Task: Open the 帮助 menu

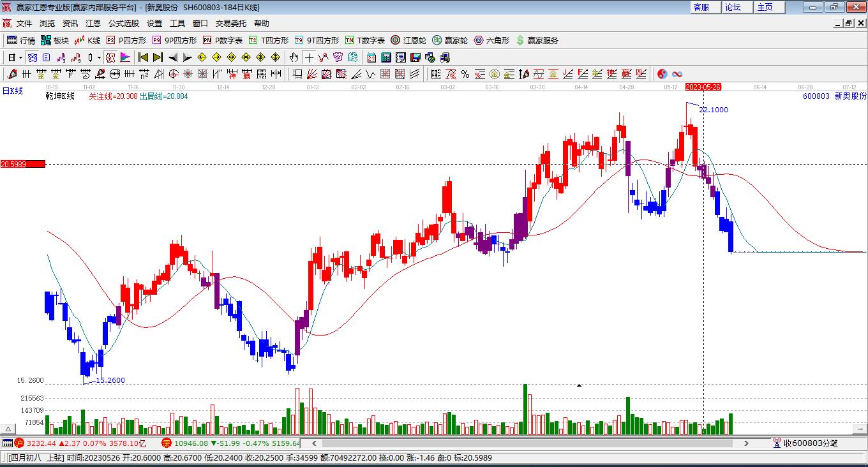Action: 262,24
